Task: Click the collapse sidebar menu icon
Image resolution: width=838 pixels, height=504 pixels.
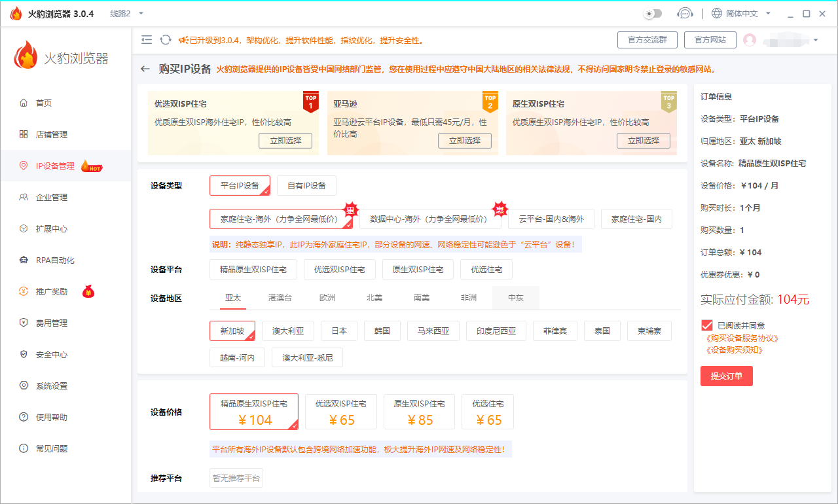Action: click(x=147, y=40)
